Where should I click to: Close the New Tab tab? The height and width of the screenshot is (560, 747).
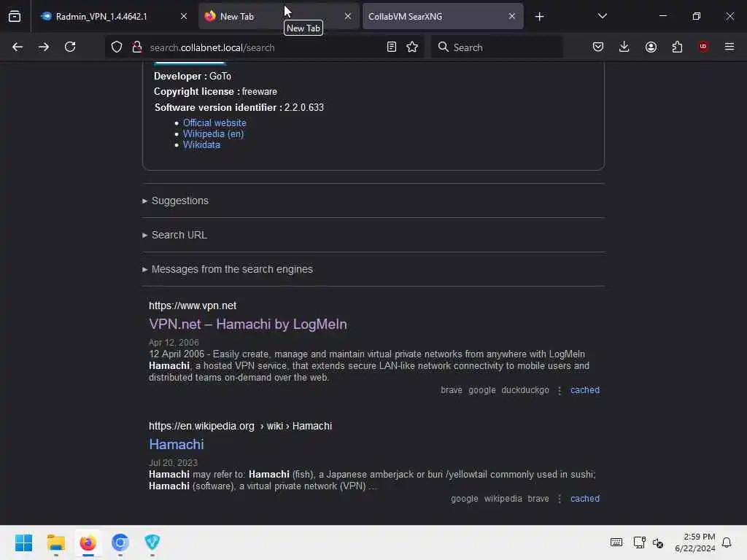click(x=348, y=16)
